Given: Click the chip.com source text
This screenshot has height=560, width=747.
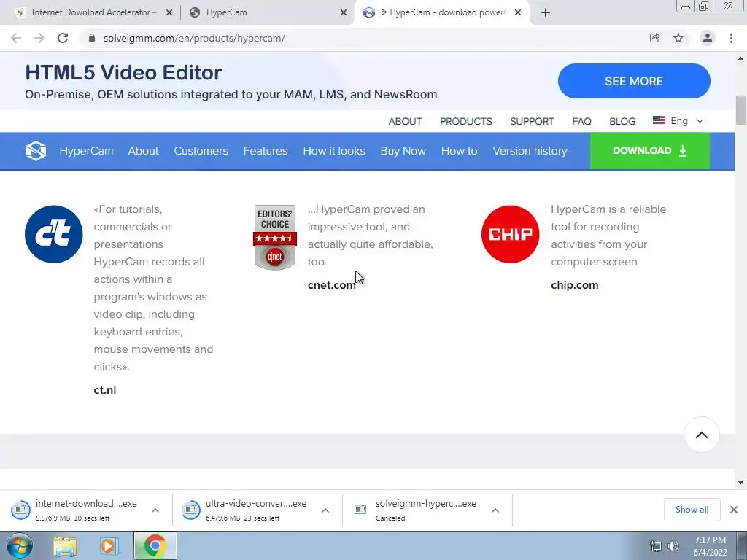Looking at the screenshot, I should tap(575, 285).
